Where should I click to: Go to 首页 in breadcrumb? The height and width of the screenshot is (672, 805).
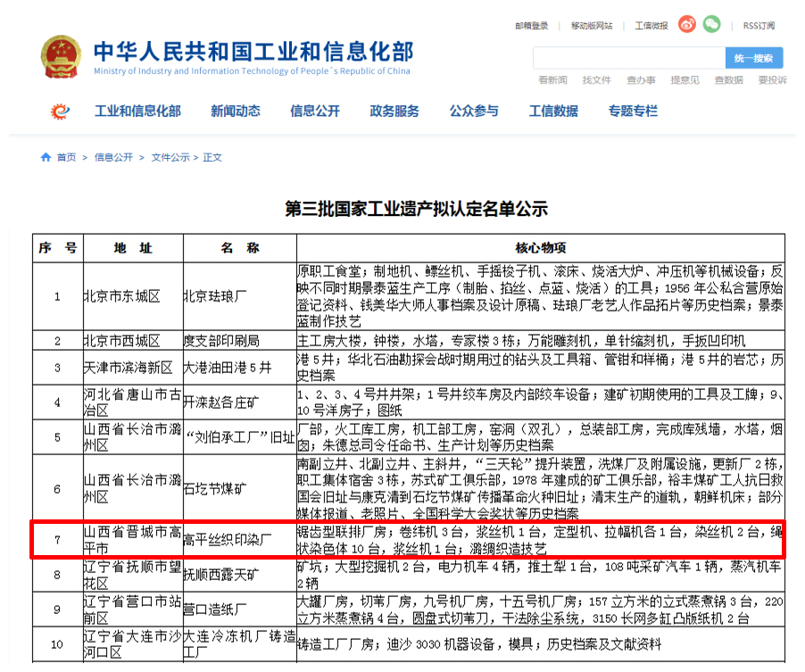click(66, 157)
